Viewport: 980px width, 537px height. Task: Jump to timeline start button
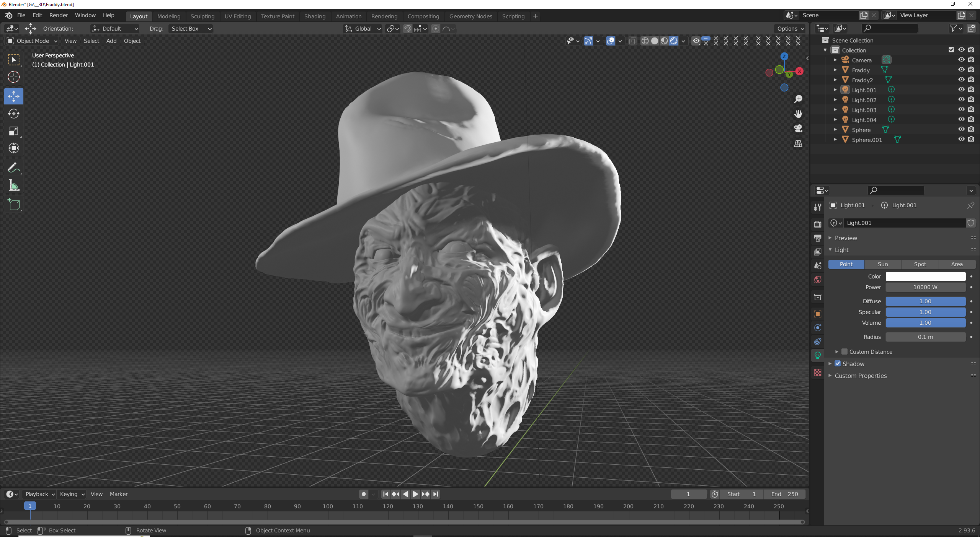pyautogui.click(x=385, y=494)
